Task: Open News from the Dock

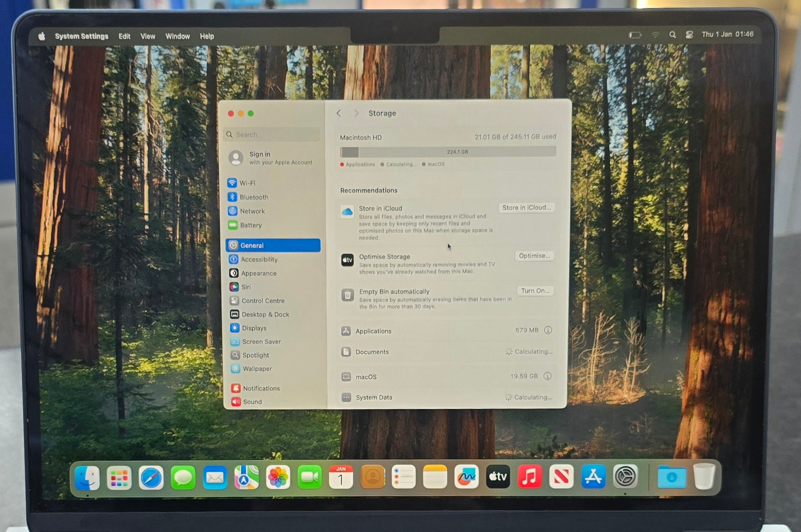Action: 561,477
